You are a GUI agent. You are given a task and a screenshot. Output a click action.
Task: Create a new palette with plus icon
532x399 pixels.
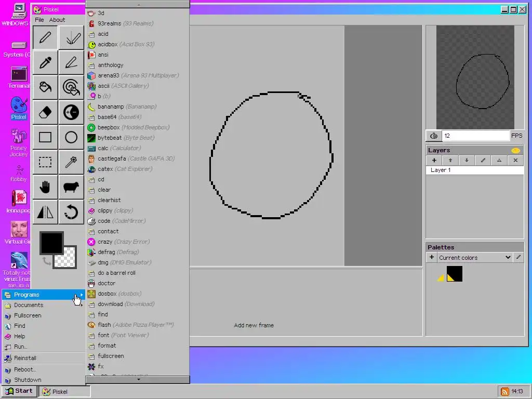tap(432, 257)
